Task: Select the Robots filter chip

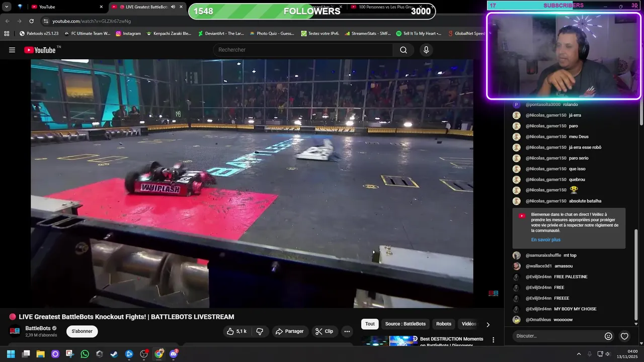Action: (x=444, y=324)
